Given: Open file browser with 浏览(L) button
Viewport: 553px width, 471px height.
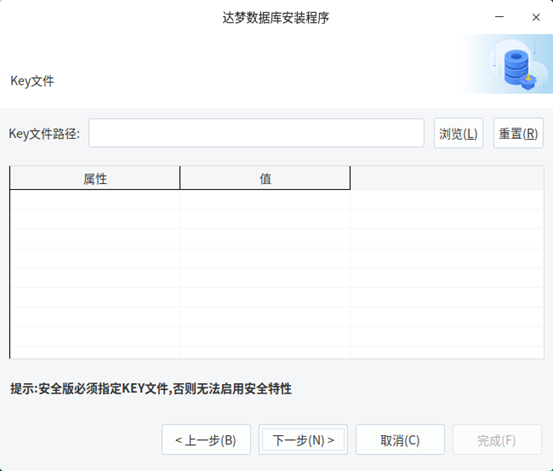Looking at the screenshot, I should pos(458,133).
